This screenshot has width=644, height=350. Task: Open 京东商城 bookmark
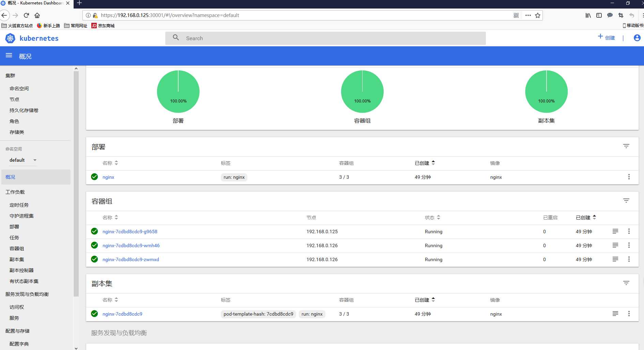[103, 26]
